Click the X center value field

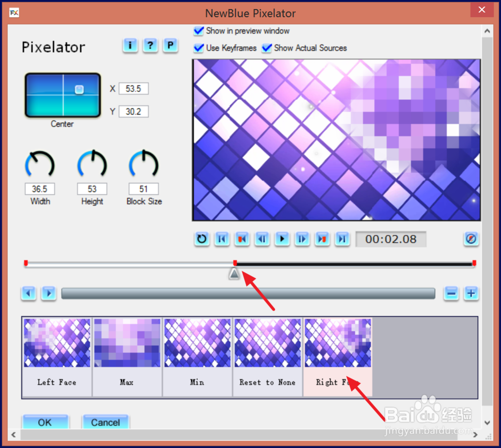pyautogui.click(x=134, y=89)
